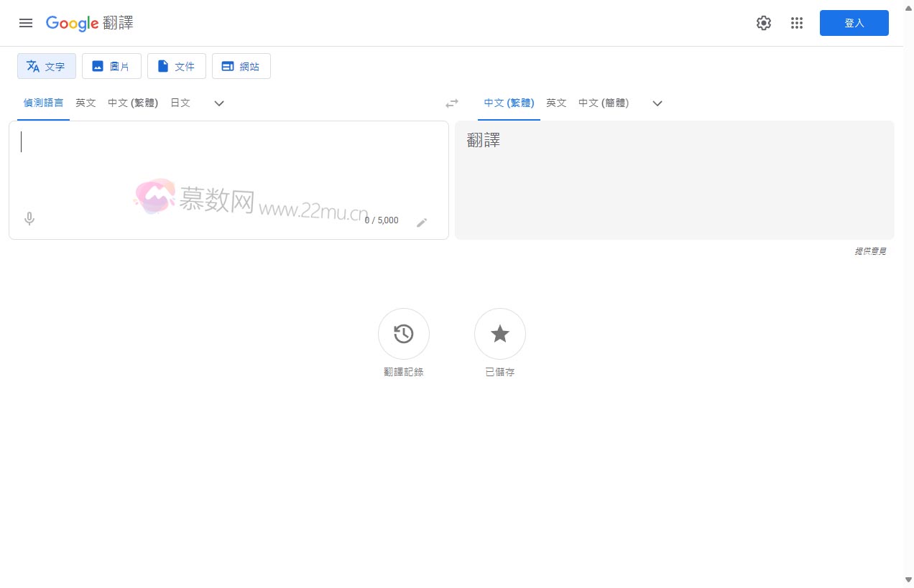Swap source and target languages
The width and height of the screenshot is (914, 588).
pos(452,103)
